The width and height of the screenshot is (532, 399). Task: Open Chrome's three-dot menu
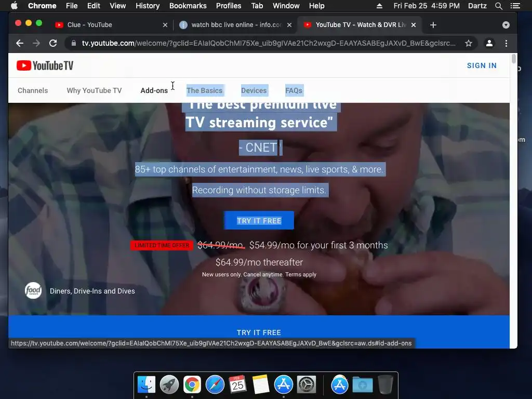[x=506, y=43]
